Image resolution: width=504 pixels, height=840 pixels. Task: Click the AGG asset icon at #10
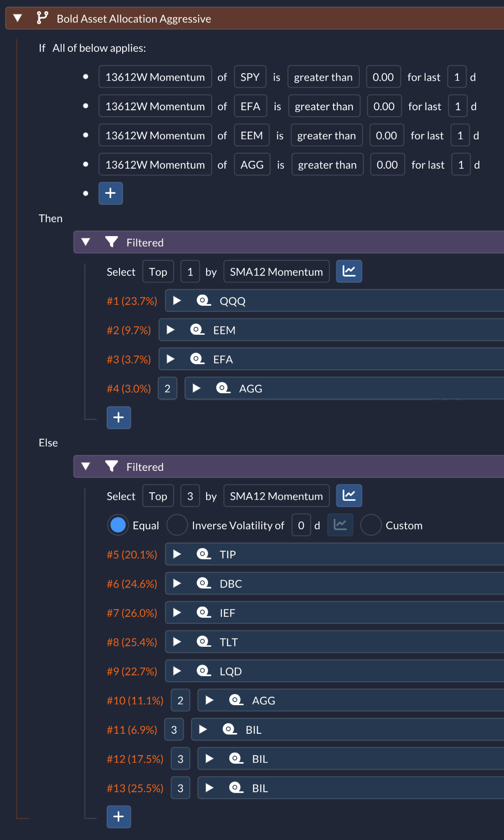[236, 700]
